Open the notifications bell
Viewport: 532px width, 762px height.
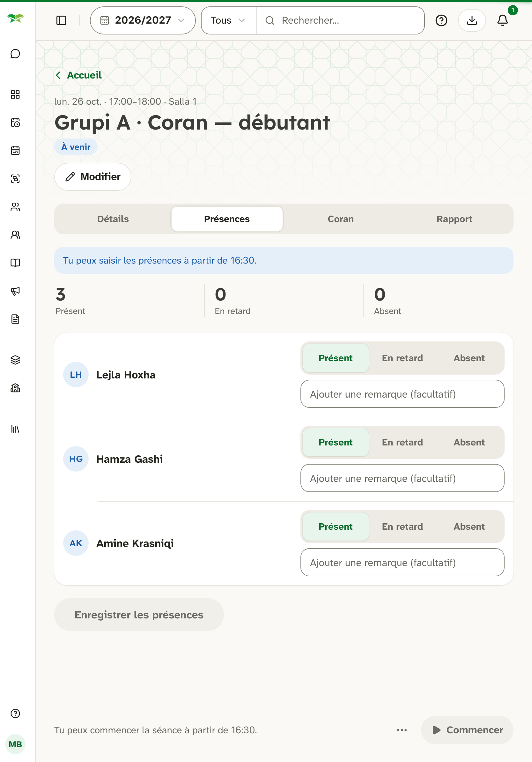pos(502,20)
